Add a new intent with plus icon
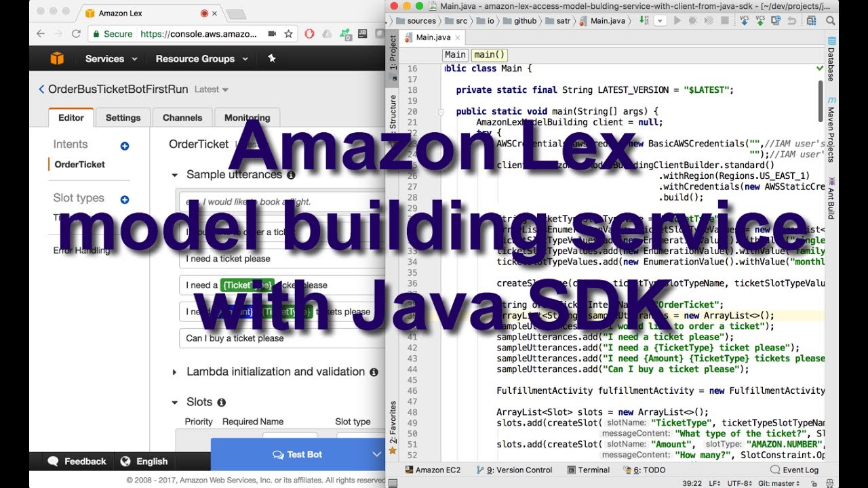Image resolution: width=868 pixels, height=488 pixels. pos(124,146)
